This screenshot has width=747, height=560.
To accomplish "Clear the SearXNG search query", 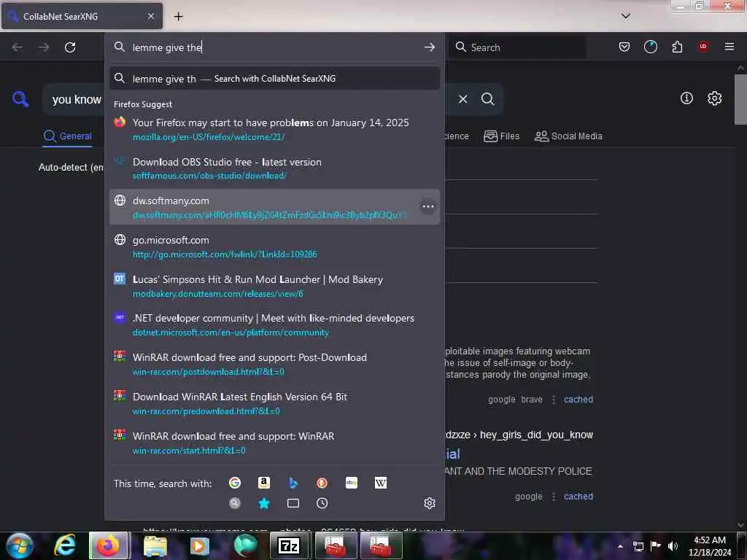I will [462, 99].
